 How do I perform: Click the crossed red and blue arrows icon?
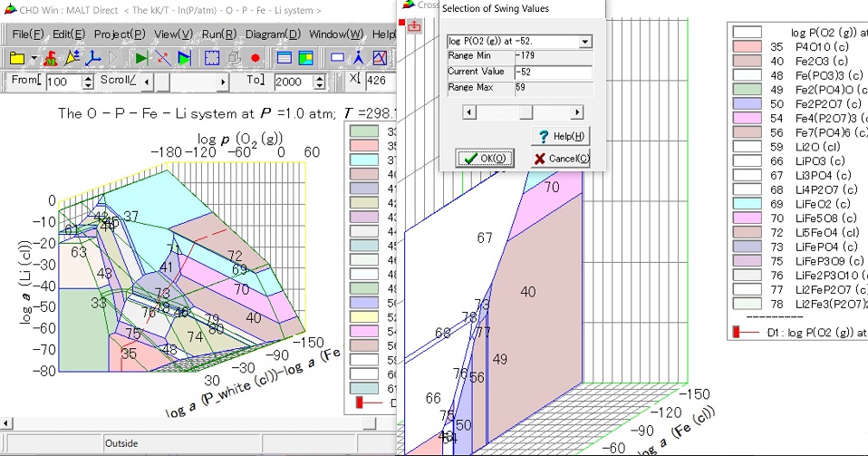(163, 58)
